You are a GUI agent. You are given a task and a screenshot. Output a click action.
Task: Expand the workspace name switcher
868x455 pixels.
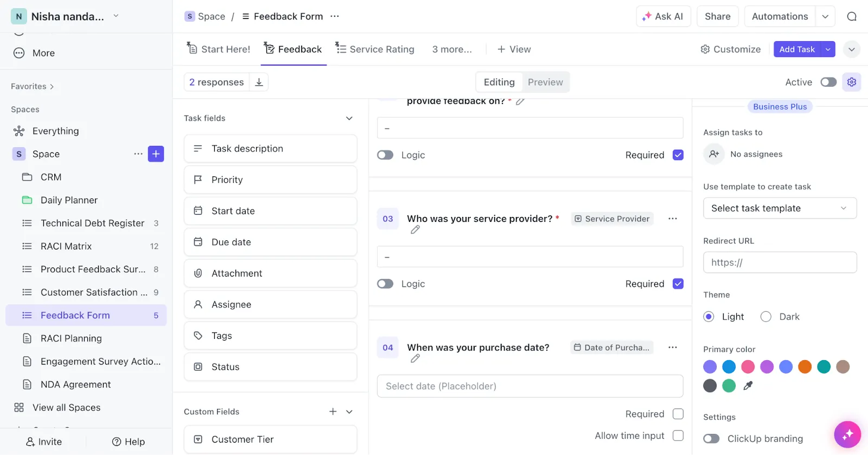point(116,16)
